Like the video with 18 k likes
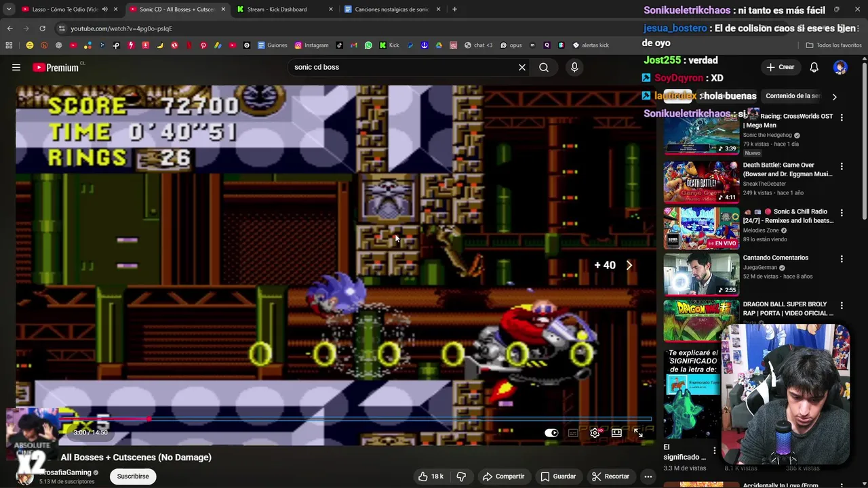Viewport: 868px width, 488px height. (431, 476)
